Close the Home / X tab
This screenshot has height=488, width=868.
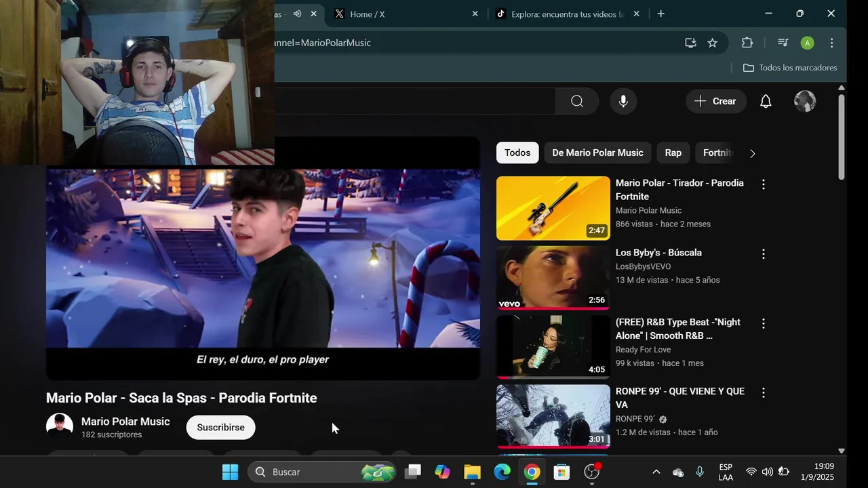[x=475, y=14]
